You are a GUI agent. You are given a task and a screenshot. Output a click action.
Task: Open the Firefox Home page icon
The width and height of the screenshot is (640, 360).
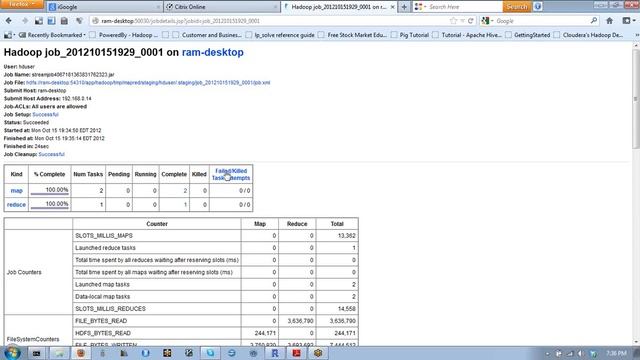609,21
